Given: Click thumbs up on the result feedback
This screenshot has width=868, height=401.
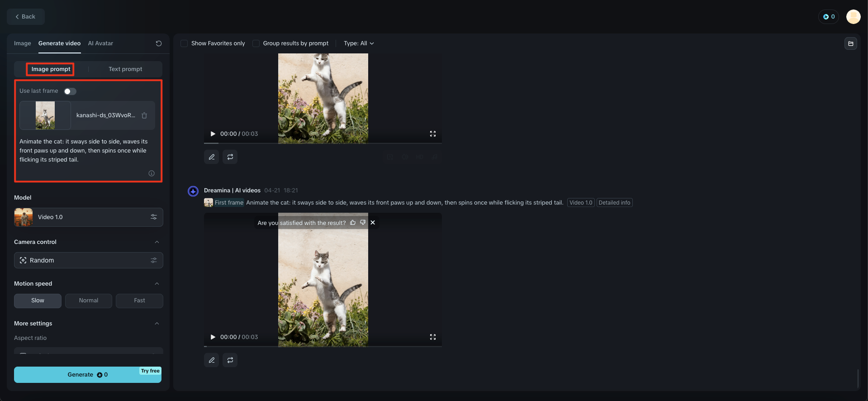Looking at the screenshot, I should click(x=353, y=223).
